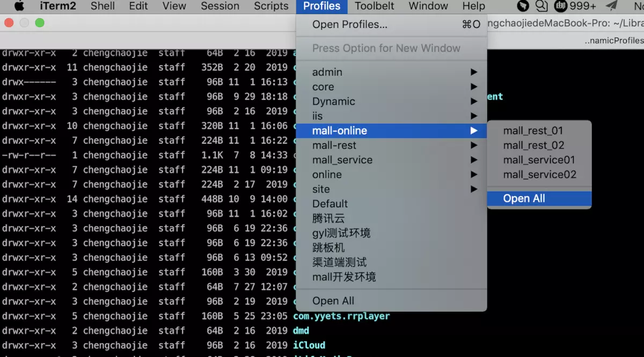The width and height of the screenshot is (644, 357).
Task: Open the mall_rest_01 profile
Action: pos(539,130)
